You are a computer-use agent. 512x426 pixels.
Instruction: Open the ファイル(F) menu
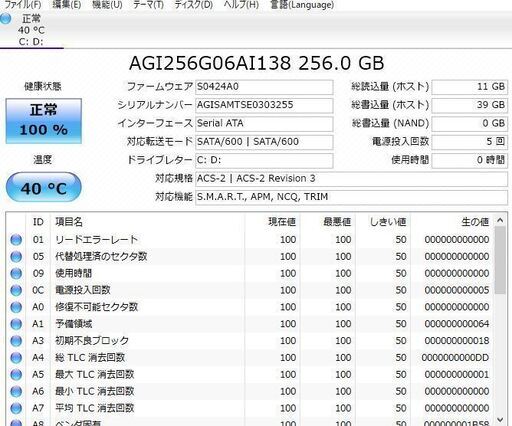point(23,4)
